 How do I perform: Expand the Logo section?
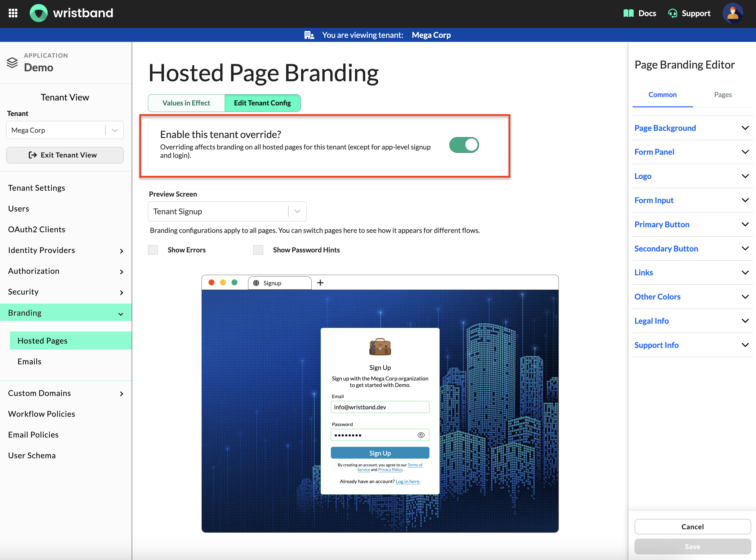692,176
